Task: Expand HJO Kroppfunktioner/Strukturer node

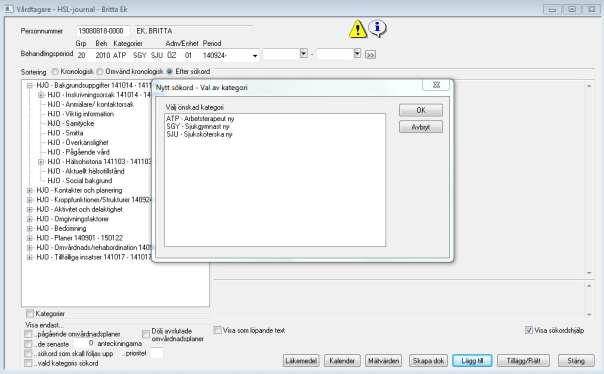Action: point(30,200)
